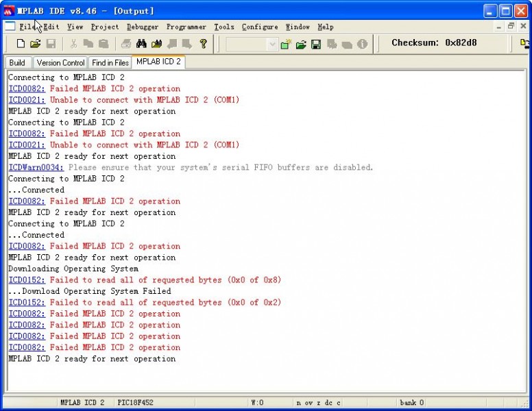Expand the build configuration dropdown

[x=272, y=44]
